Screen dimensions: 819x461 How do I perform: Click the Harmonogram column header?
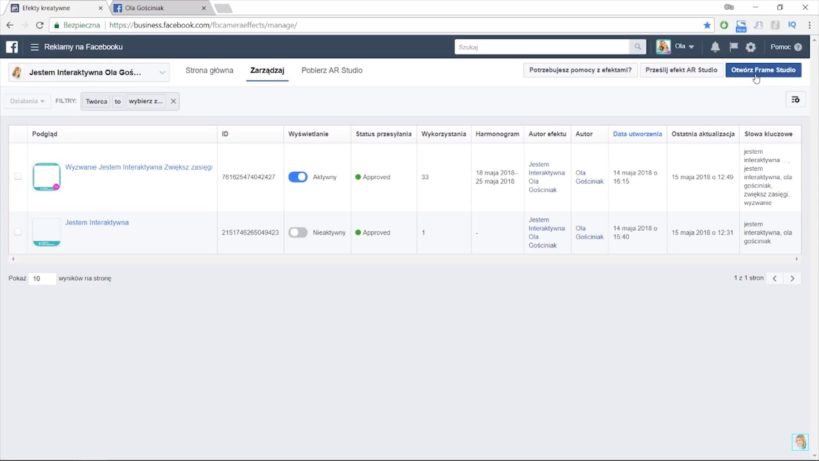497,134
